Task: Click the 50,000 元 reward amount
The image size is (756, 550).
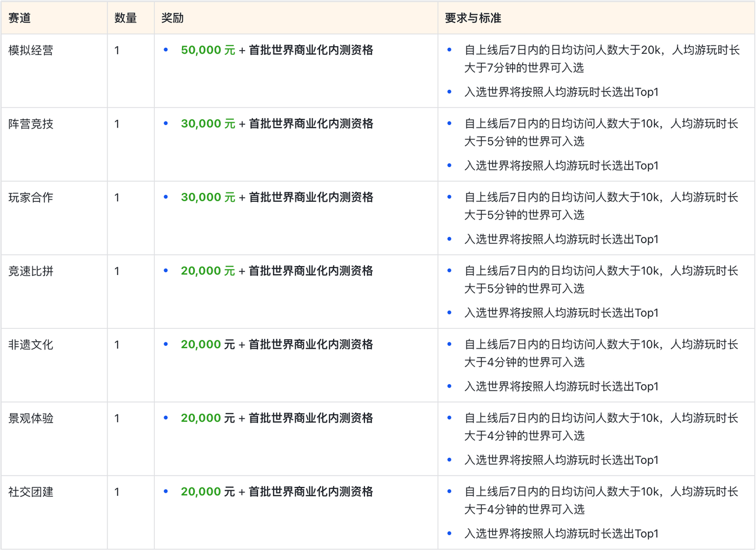Action: click(208, 51)
